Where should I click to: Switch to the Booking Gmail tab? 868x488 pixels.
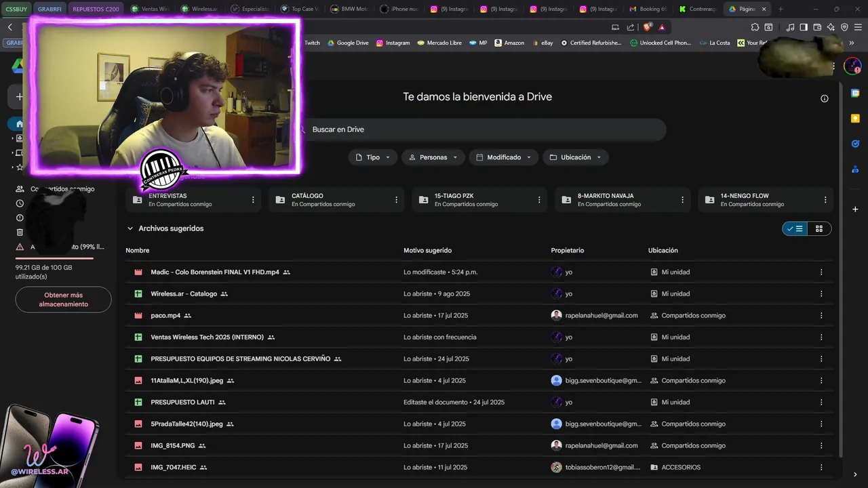[x=648, y=9]
